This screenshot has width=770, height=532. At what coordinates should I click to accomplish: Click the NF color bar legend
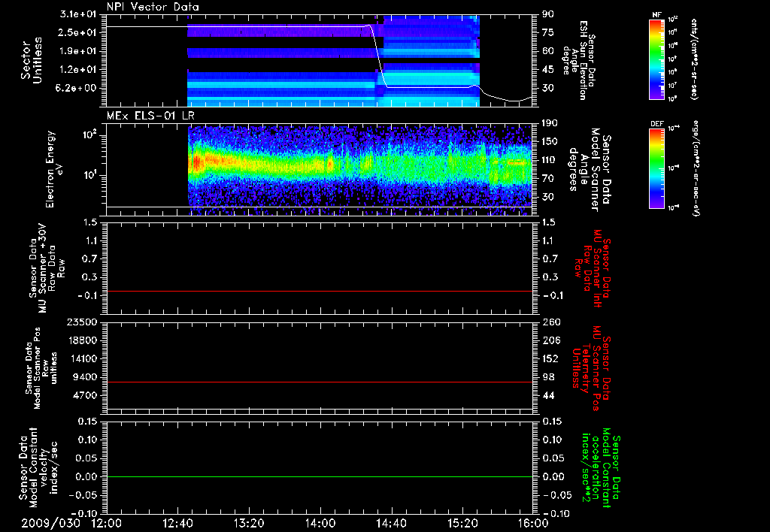click(657, 59)
